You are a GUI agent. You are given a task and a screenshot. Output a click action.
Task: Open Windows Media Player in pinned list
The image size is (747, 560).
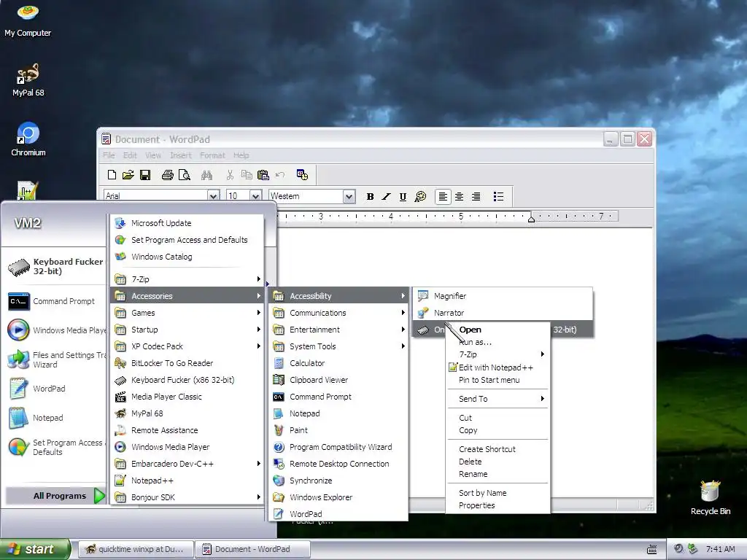click(x=56, y=330)
